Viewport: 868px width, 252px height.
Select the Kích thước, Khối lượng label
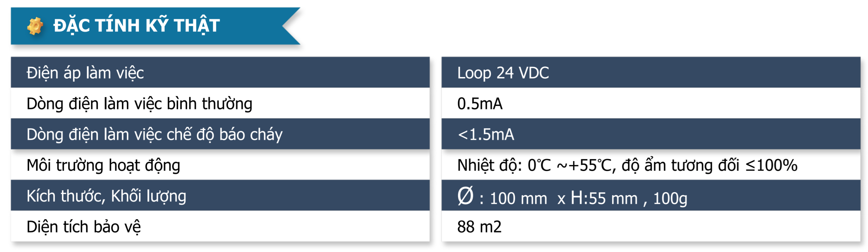click(x=106, y=196)
